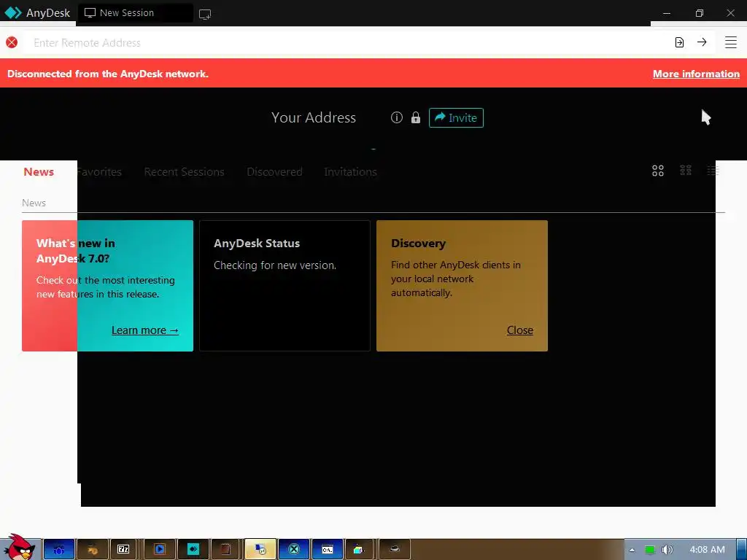The width and height of the screenshot is (747, 560).
Task: Open the Recent Sessions tab
Action: pyautogui.click(x=184, y=172)
